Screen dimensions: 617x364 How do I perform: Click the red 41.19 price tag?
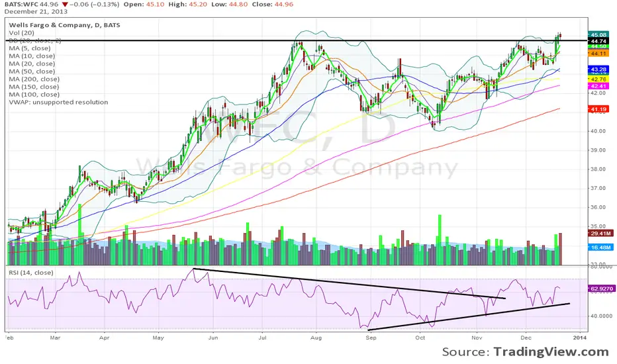point(598,109)
